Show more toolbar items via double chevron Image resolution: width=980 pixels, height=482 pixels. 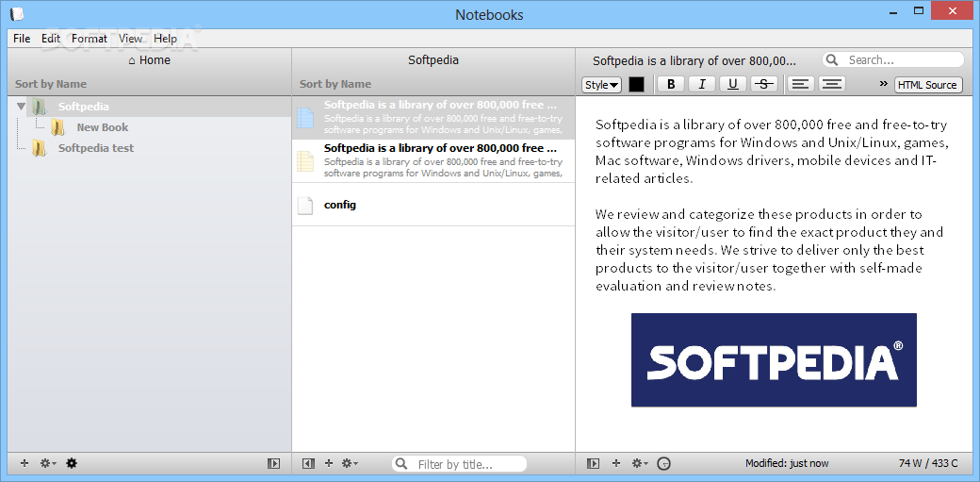[x=883, y=83]
